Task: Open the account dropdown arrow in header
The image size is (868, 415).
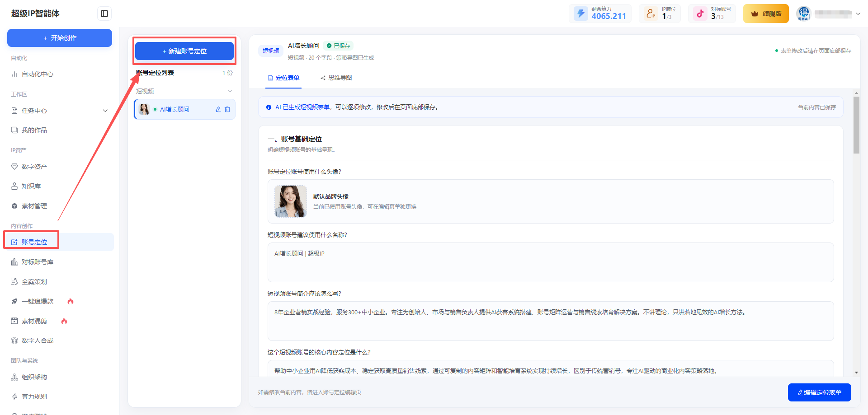Action: (858, 14)
